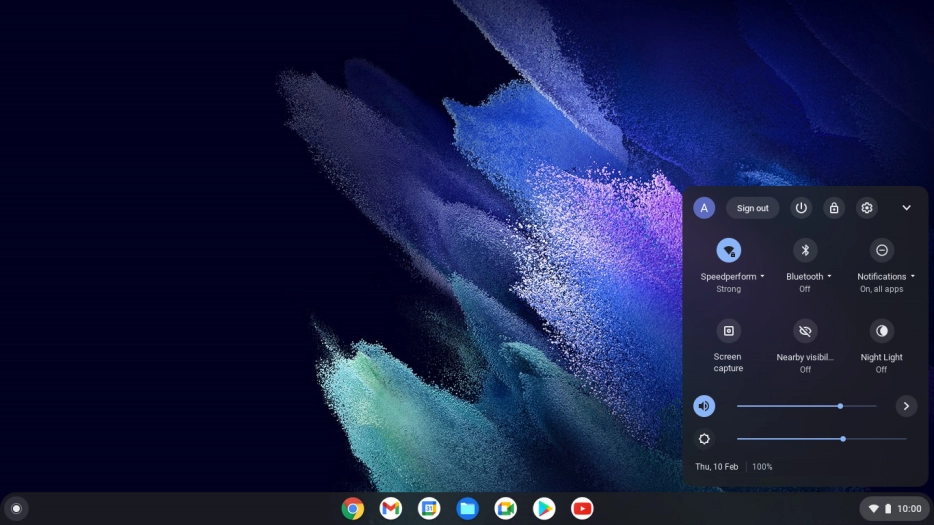Open the Play Store app

[x=544, y=509]
